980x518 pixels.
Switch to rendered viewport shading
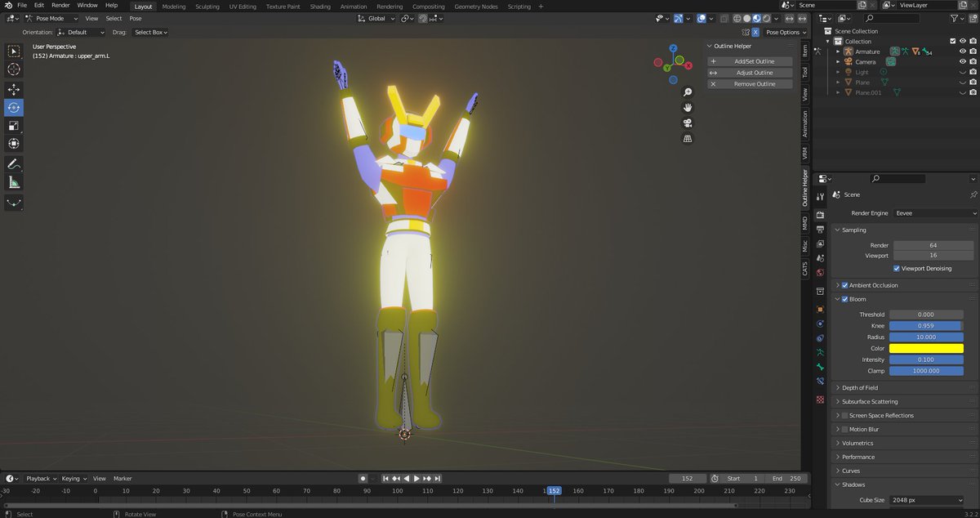tap(766, 18)
